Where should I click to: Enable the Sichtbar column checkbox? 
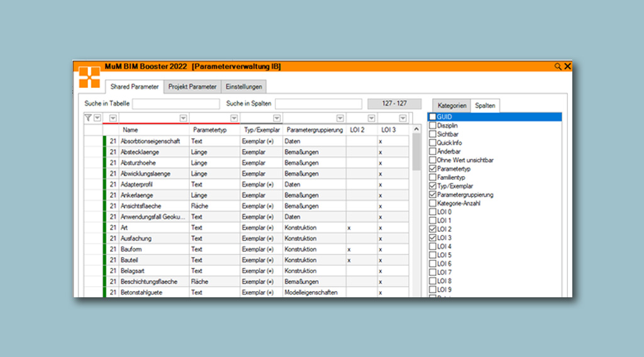[433, 134]
